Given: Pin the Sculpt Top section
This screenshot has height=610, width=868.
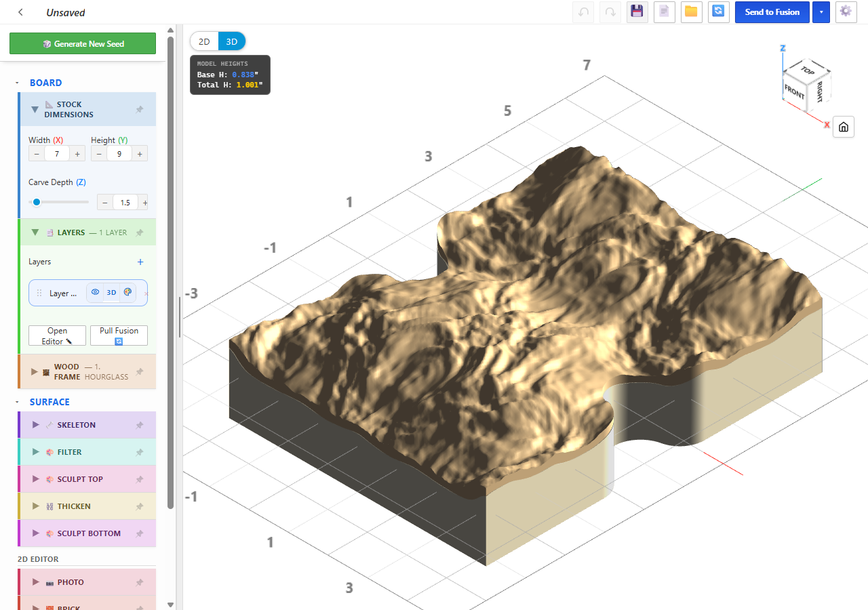Looking at the screenshot, I should tap(139, 479).
